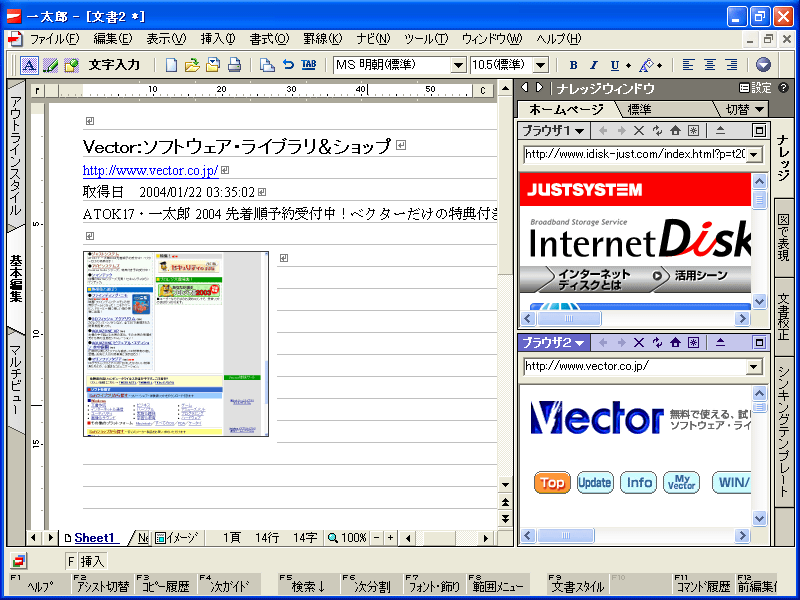Decrease zoom with minus button
This screenshot has width=800, height=600.
coord(376,538)
